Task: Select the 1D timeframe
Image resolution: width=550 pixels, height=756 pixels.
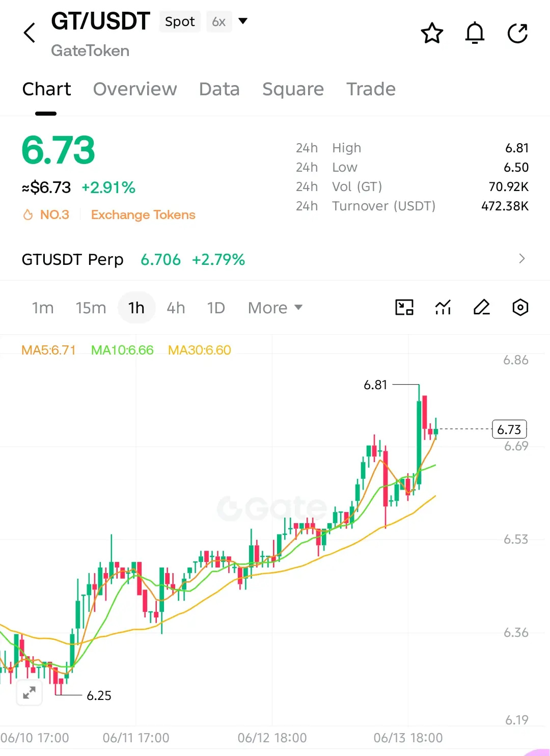Action: click(216, 308)
